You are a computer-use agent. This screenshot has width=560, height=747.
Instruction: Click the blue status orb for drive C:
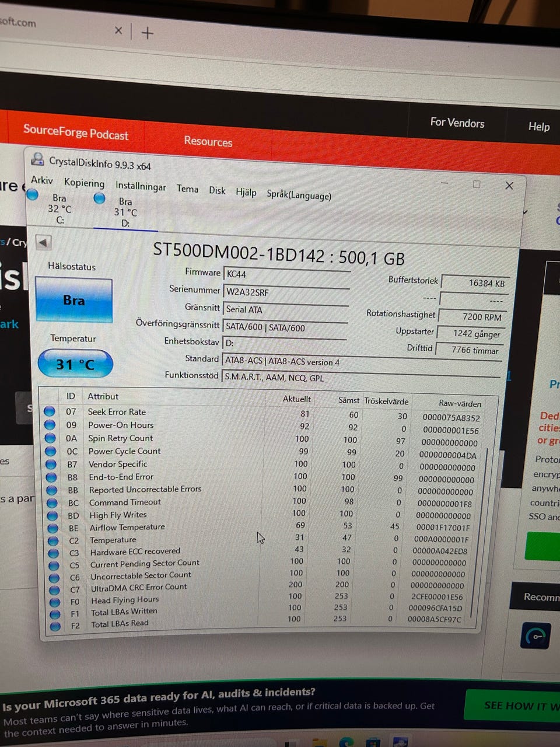click(x=33, y=194)
